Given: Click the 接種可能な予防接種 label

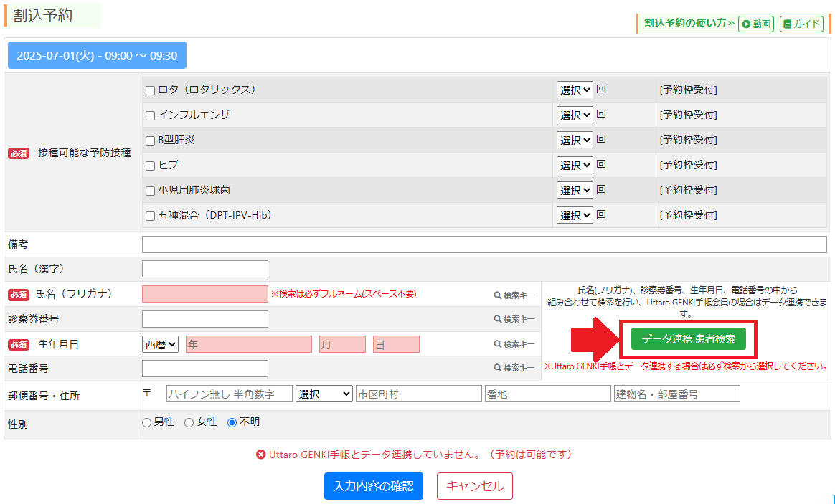Looking at the screenshot, I should pyautogui.click(x=84, y=153).
